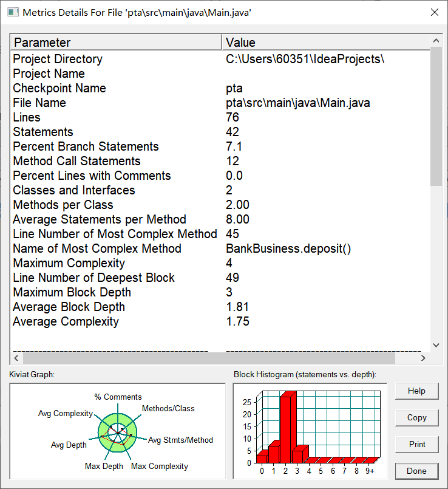Select the Average Block Depth row
448x489 pixels.
220,307
